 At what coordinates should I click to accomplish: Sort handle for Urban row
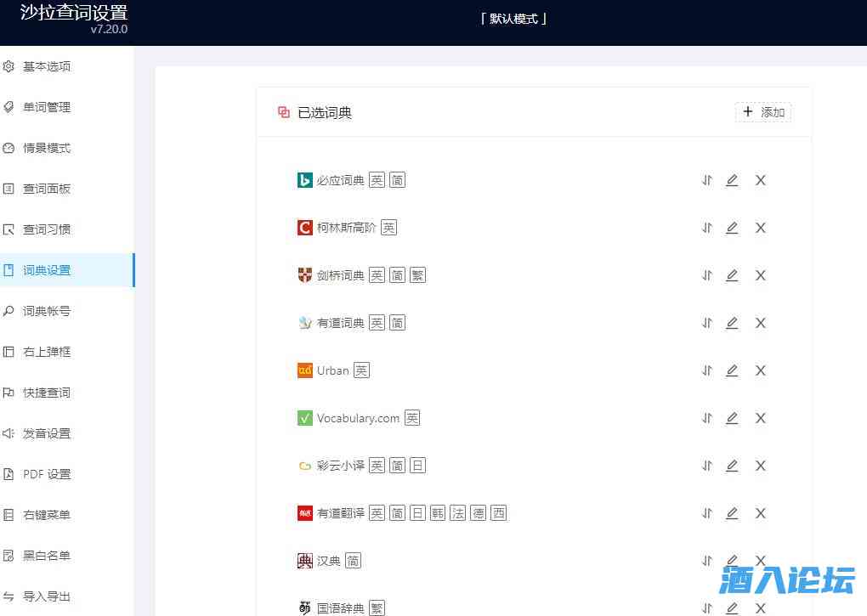(x=707, y=370)
